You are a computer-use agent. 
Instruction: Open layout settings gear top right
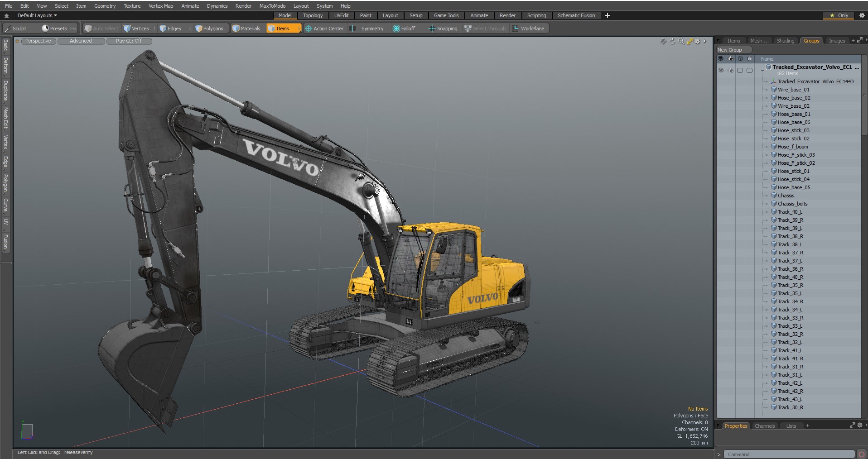pyautogui.click(x=862, y=15)
